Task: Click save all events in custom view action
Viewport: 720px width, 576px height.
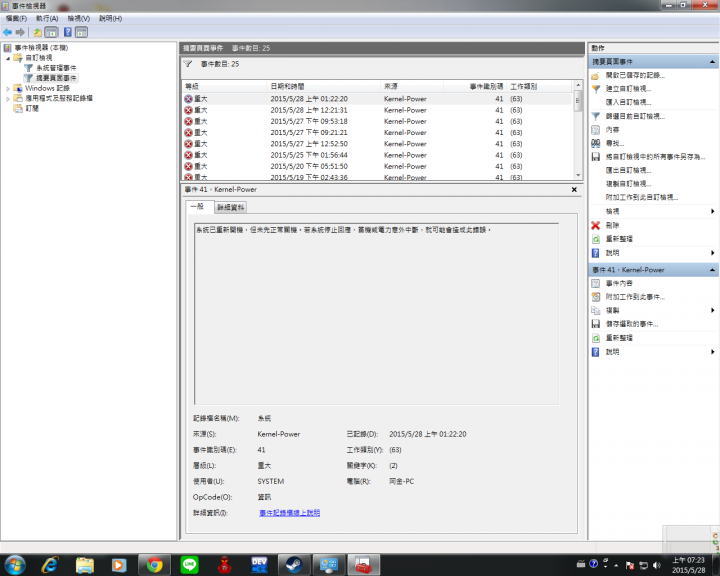Action: point(655,157)
